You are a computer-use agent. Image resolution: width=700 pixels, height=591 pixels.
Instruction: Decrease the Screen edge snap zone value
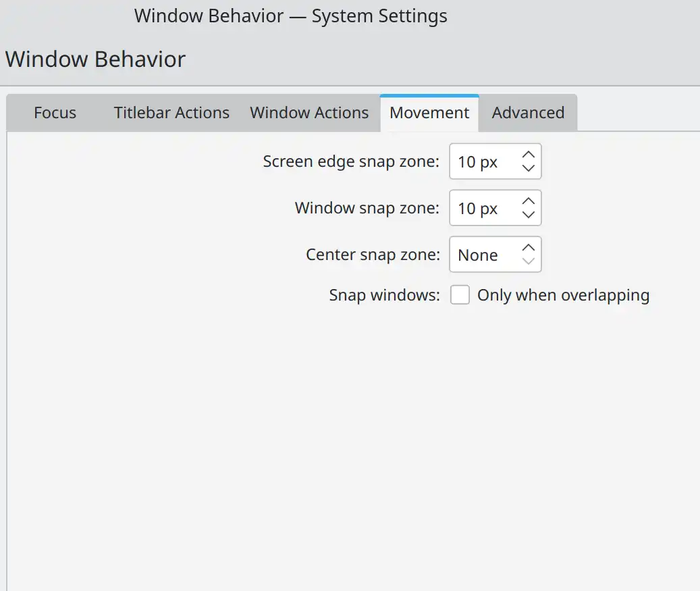529,168
